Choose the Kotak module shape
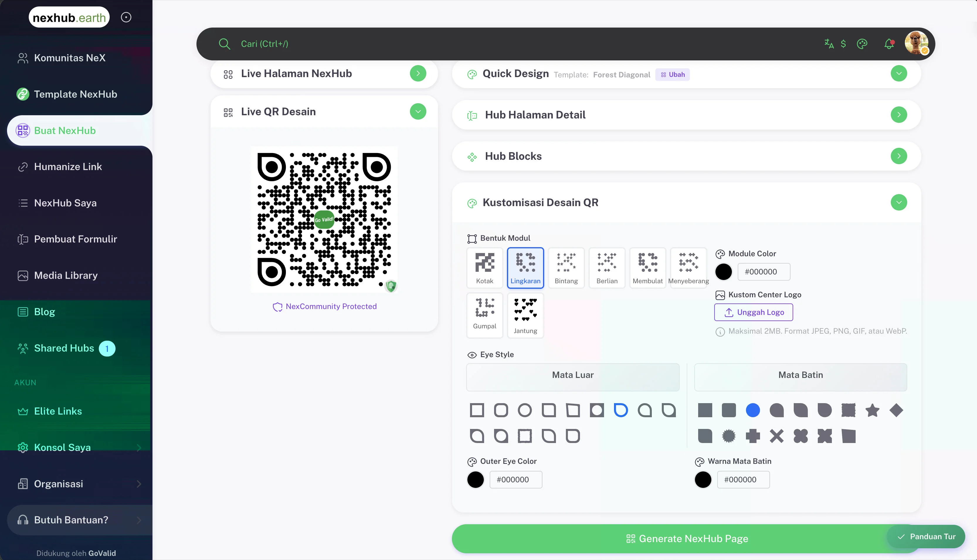This screenshot has width=977, height=560. [x=485, y=268]
